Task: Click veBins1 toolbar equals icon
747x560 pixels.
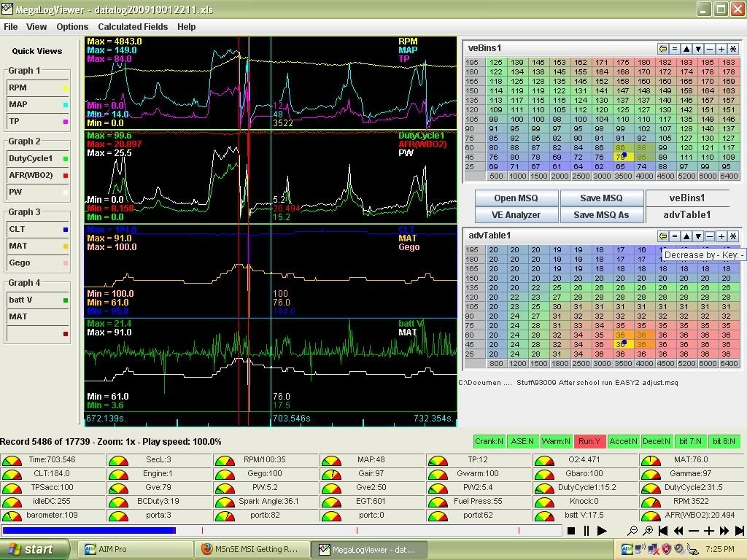Action: pos(675,49)
